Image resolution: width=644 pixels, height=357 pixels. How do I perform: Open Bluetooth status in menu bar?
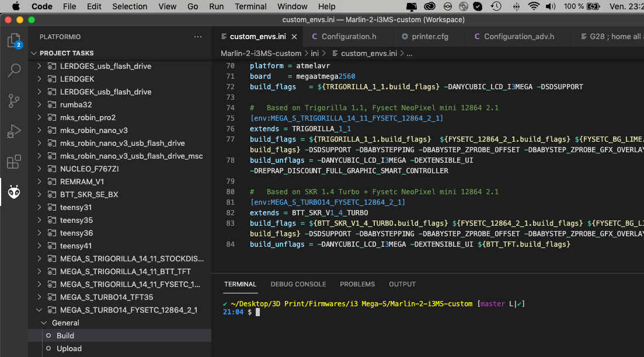tap(516, 6)
